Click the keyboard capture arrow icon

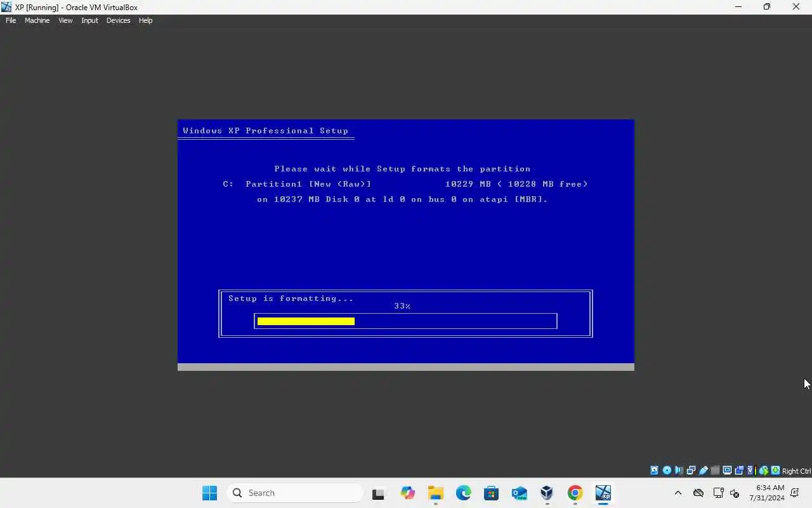(776, 471)
